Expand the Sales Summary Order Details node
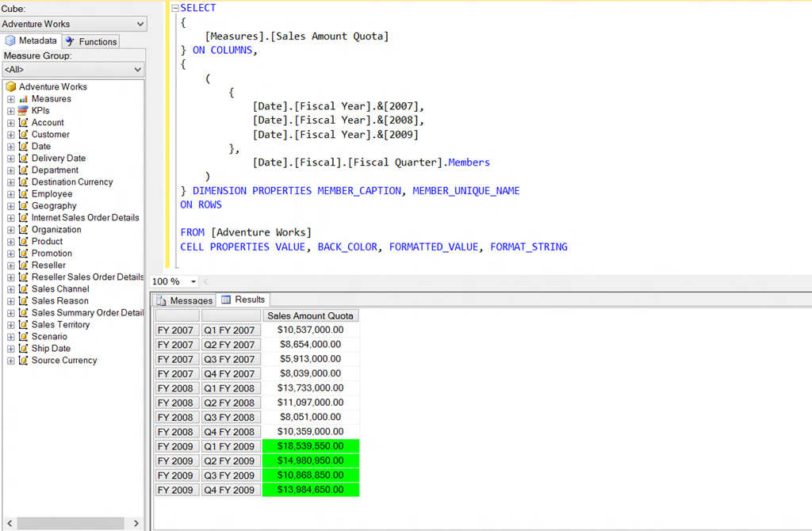Viewport: 812px width, 531px height. tap(10, 313)
